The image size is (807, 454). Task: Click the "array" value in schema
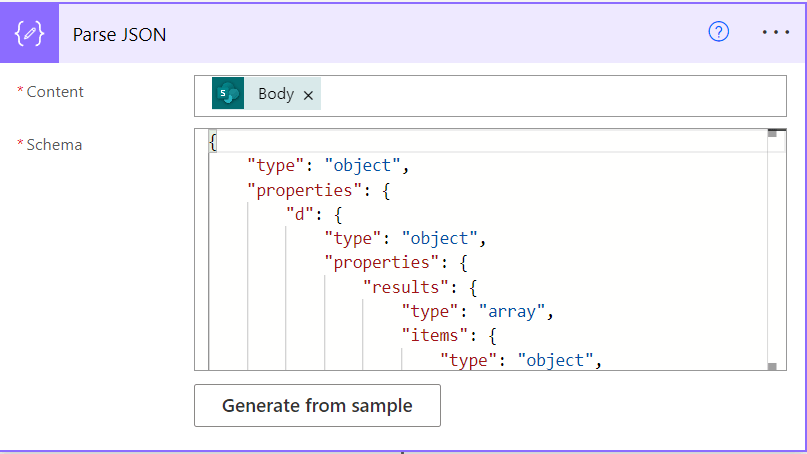[x=512, y=311]
